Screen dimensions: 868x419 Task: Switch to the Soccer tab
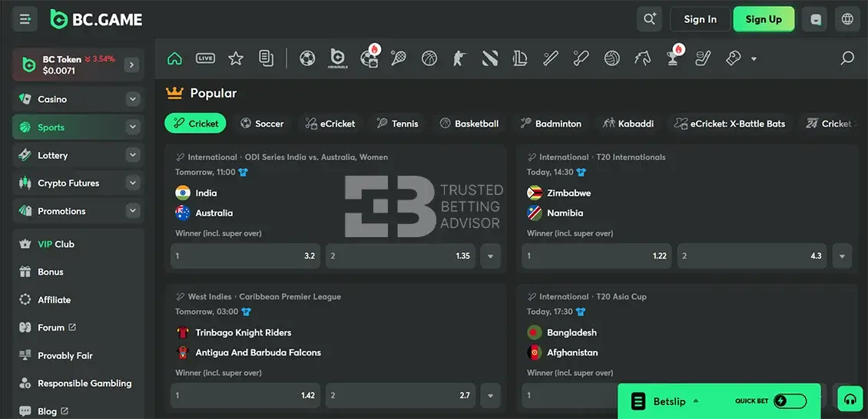(x=262, y=124)
